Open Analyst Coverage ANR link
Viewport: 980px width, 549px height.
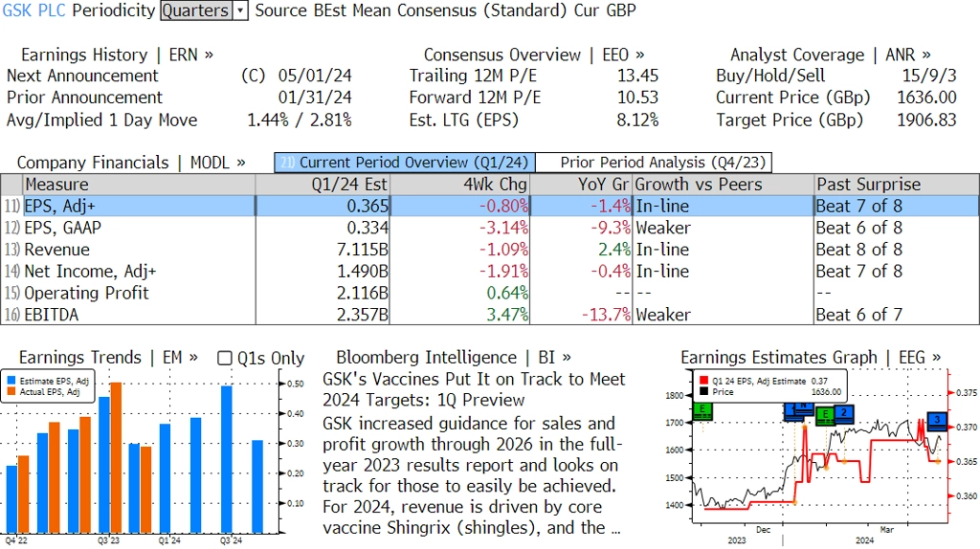pos(830,55)
